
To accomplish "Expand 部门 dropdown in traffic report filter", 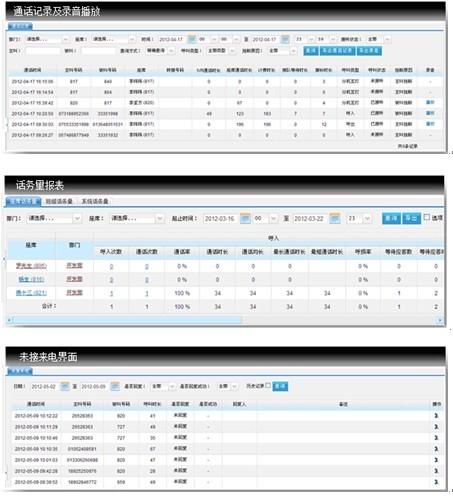I will pyautogui.click(x=54, y=219).
